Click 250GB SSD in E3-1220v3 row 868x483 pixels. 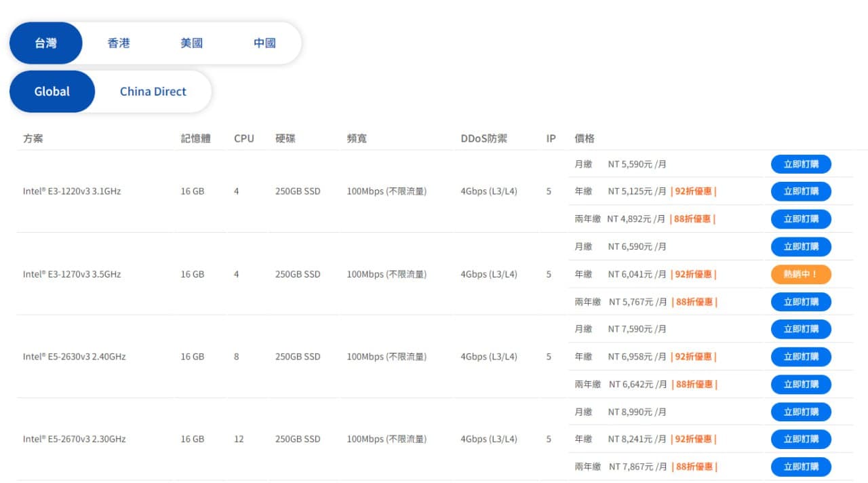[x=298, y=191]
